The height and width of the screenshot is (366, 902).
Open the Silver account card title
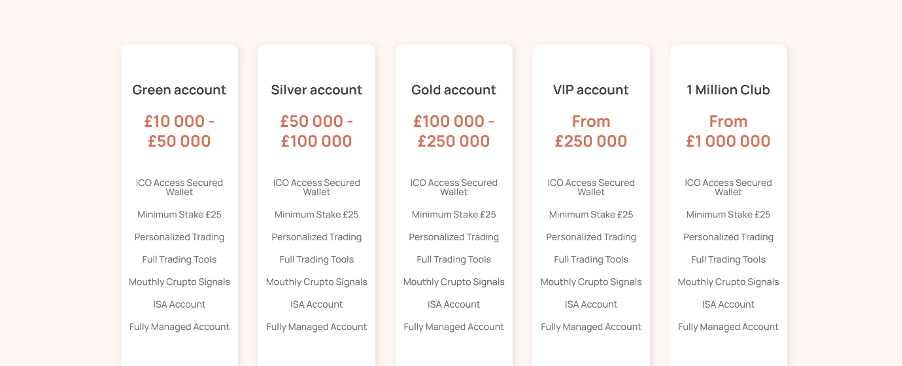coord(316,90)
